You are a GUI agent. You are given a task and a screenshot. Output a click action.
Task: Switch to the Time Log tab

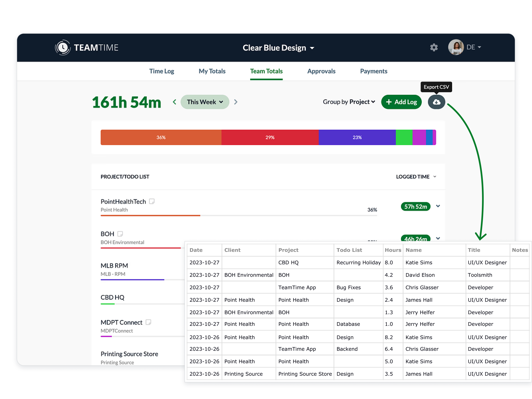[162, 71]
